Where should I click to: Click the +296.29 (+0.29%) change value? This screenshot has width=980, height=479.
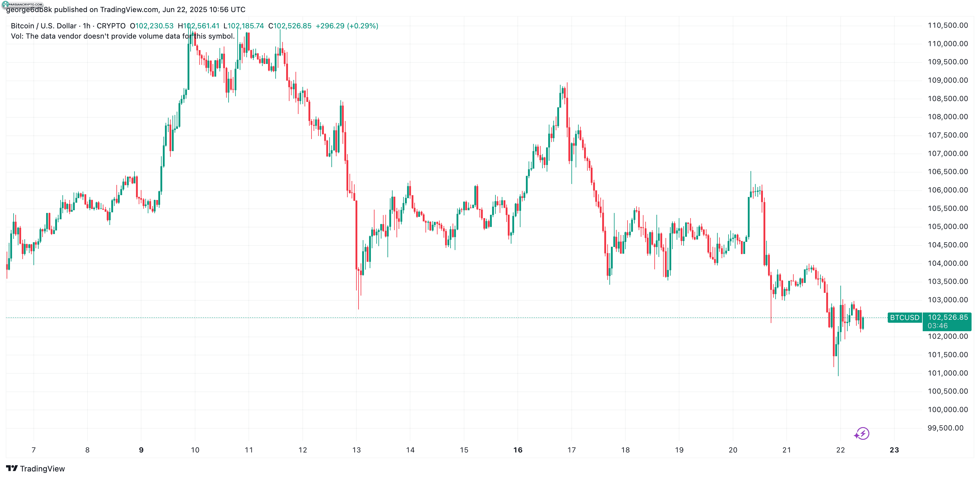coord(347,26)
